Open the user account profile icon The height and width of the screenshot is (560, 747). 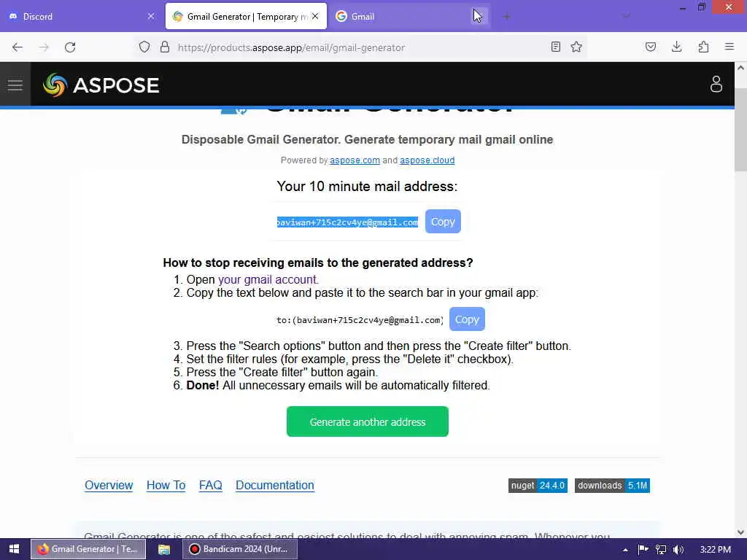pos(716,85)
